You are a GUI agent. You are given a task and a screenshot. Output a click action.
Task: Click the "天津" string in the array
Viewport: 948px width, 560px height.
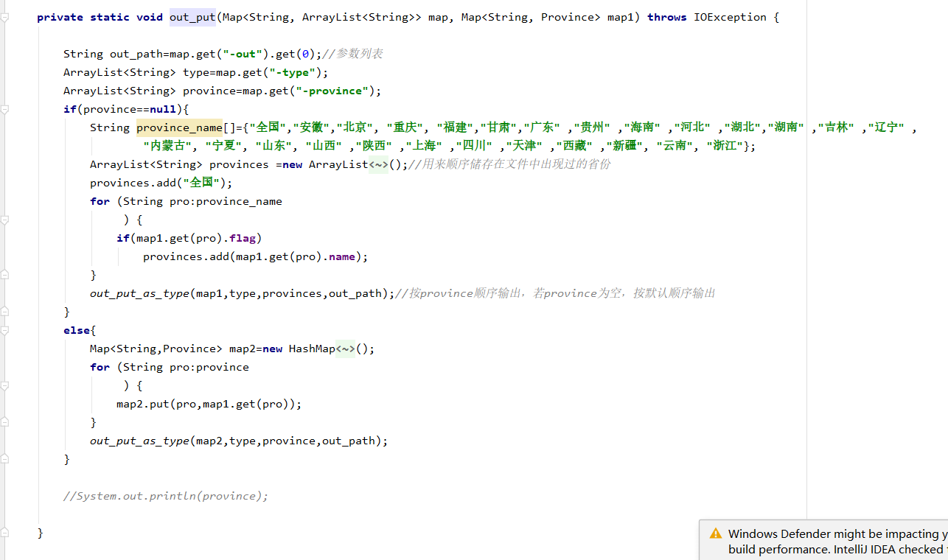[524, 146]
